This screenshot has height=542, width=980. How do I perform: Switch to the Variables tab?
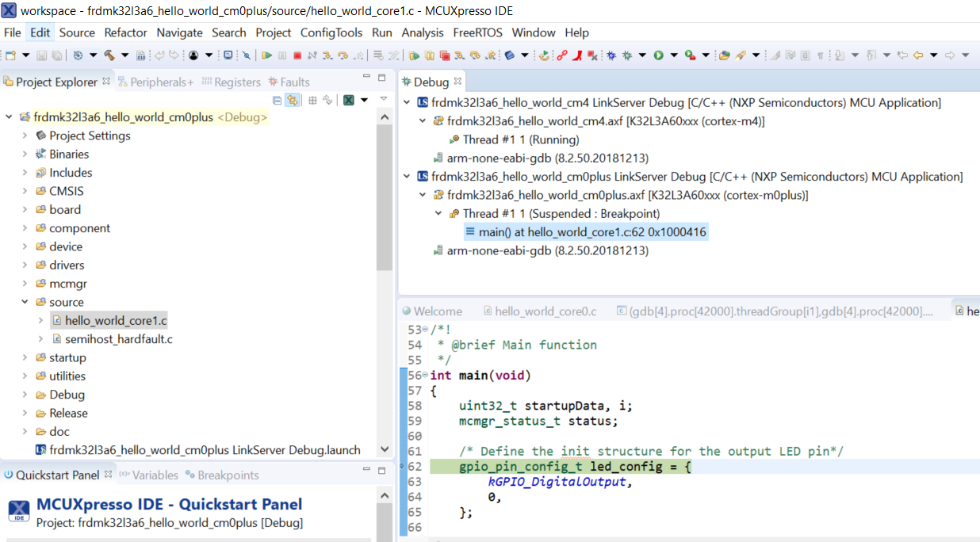[148, 475]
